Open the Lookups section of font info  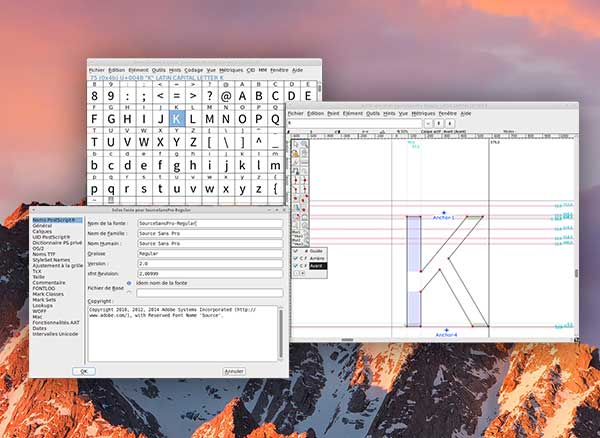tap(42, 306)
